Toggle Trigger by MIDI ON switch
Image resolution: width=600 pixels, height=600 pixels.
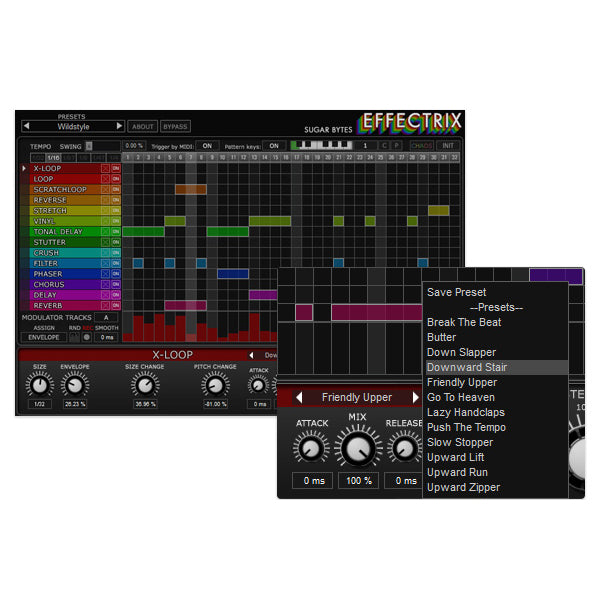tap(207, 146)
